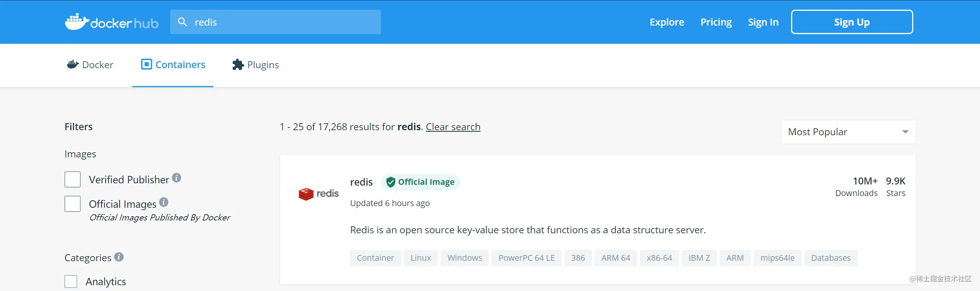Click Sign In in the header
The width and height of the screenshot is (980, 291).
pos(763,22)
